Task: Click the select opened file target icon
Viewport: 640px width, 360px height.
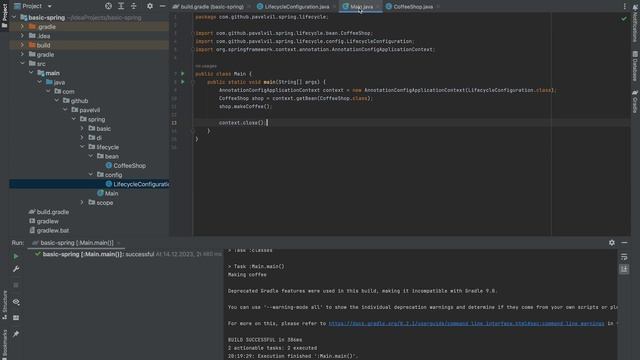Action: (x=108, y=6)
